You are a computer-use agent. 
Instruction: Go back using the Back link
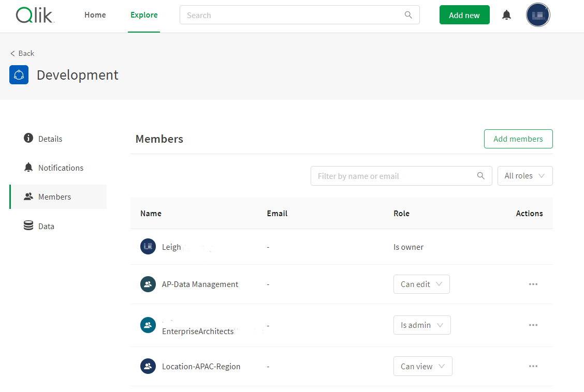tap(22, 53)
